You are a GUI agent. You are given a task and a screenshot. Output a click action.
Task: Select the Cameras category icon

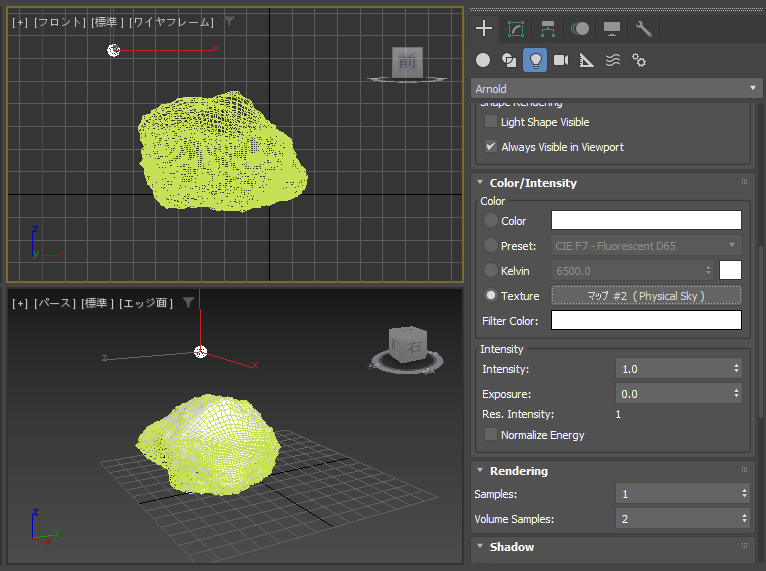coord(561,60)
